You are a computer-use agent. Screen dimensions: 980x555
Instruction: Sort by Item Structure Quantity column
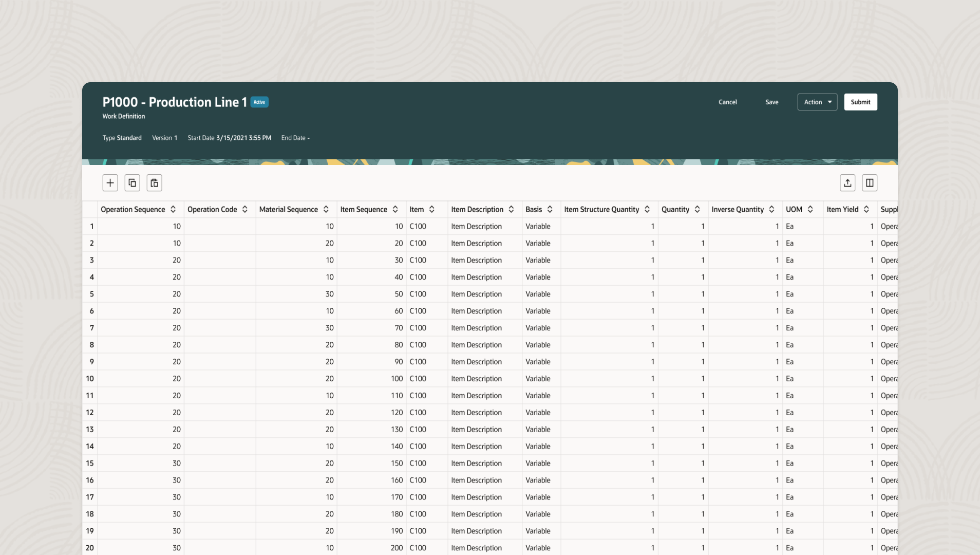pos(647,210)
